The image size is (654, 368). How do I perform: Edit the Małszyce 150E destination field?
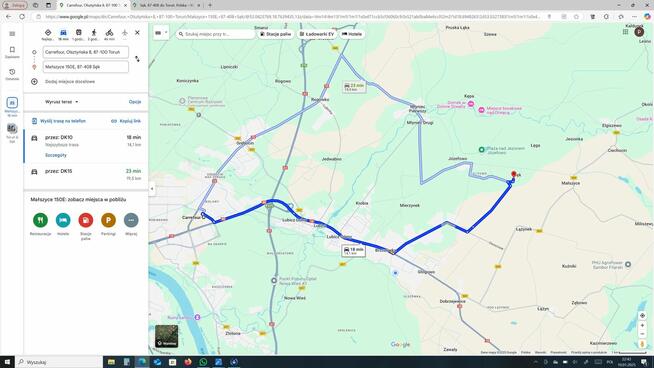[x=86, y=67]
